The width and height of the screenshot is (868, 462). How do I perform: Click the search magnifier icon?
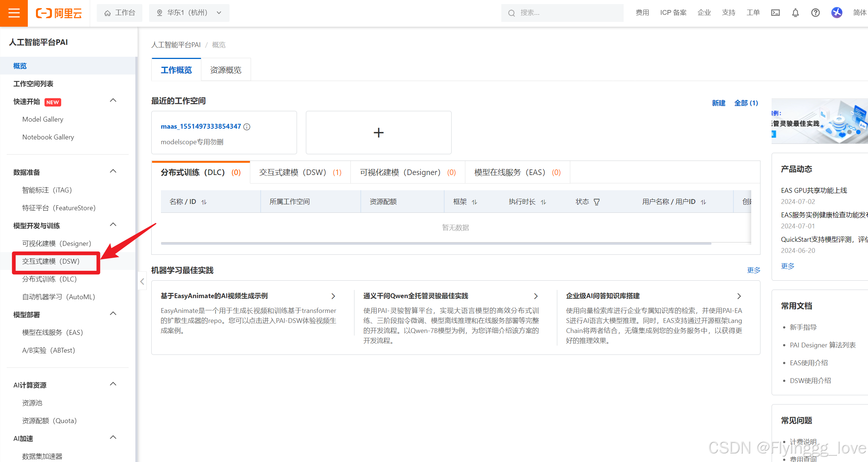pos(511,13)
